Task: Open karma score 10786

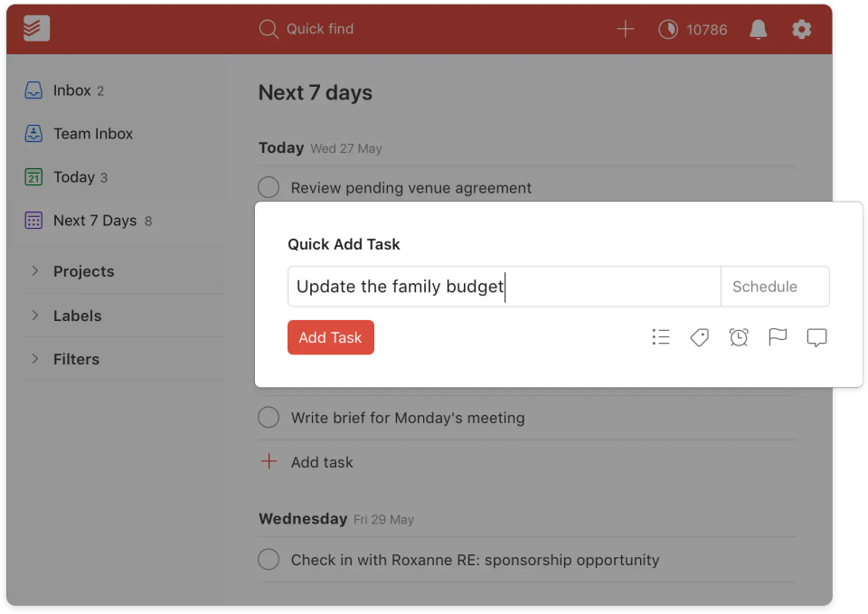Action: point(693,29)
